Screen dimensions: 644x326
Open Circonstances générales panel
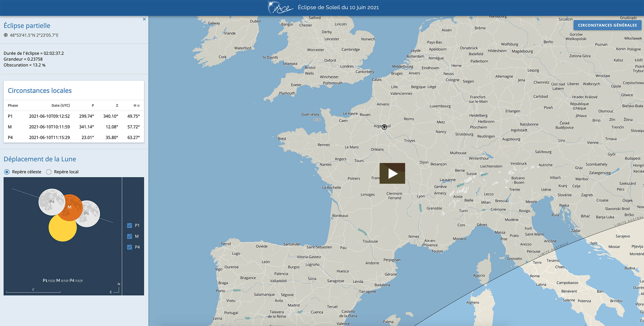[x=607, y=25]
